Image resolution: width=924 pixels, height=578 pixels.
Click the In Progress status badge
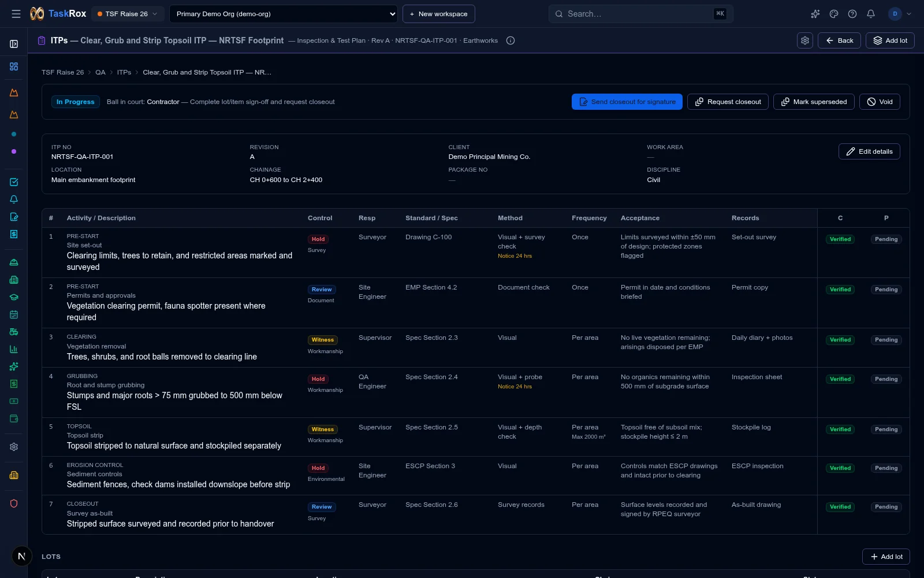click(x=76, y=102)
